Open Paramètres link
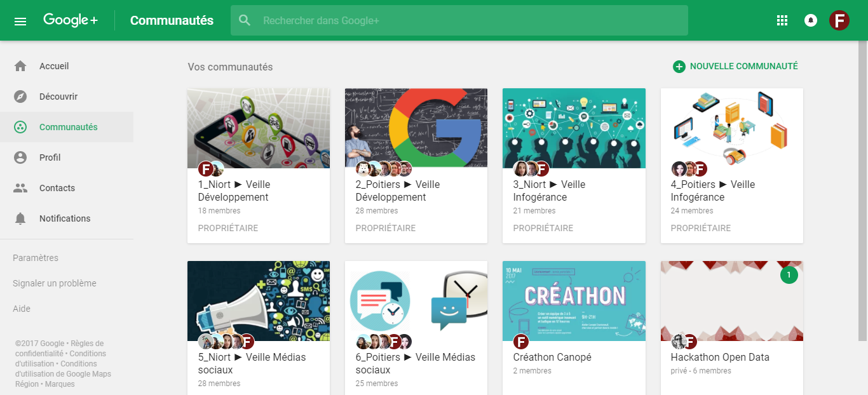The width and height of the screenshot is (868, 395). click(36, 258)
